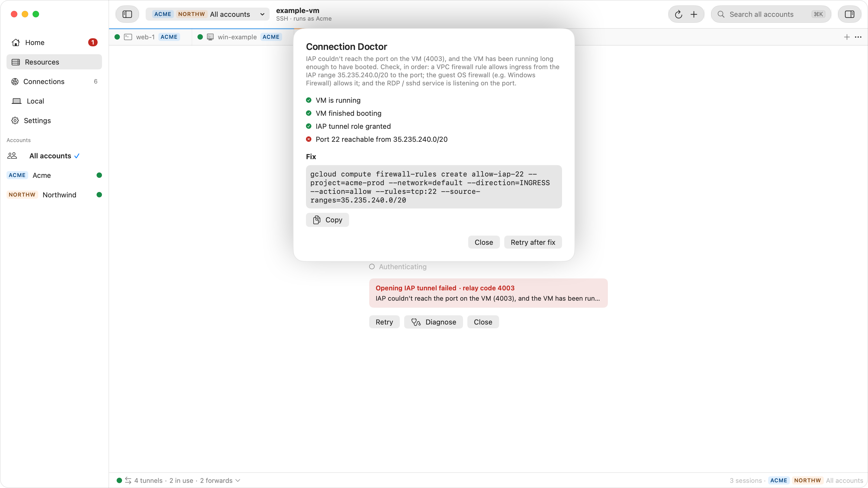Click the green IAP tunnel role check icon
The image size is (868, 488).
tap(309, 126)
